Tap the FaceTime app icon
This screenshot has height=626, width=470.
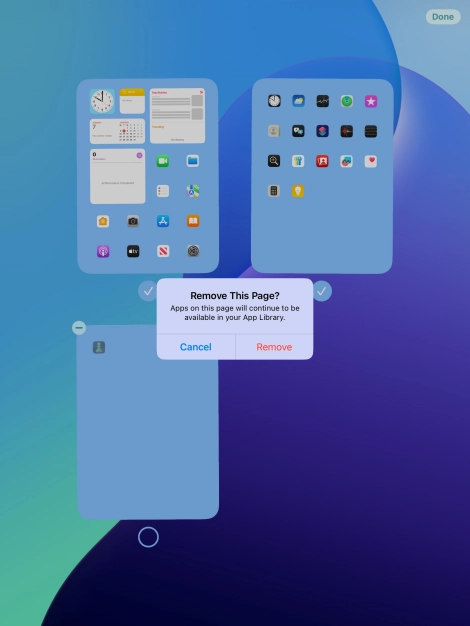coord(163,161)
